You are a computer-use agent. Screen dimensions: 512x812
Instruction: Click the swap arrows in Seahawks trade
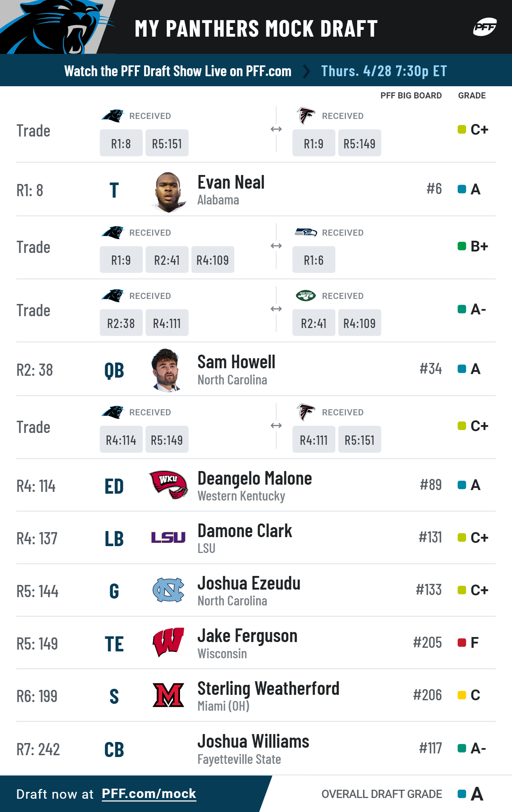click(276, 246)
